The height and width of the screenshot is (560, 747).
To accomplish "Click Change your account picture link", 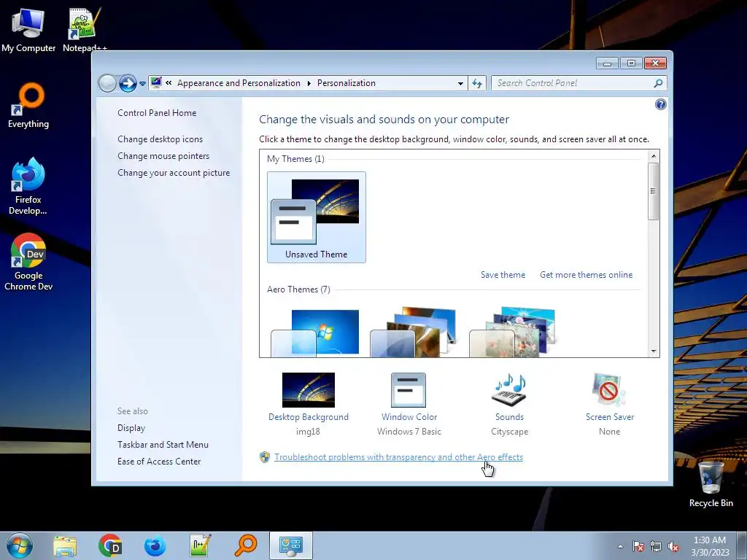I will point(174,173).
